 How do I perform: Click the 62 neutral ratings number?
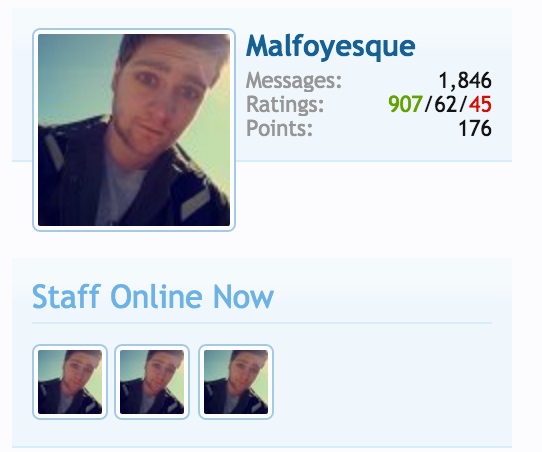tap(445, 104)
